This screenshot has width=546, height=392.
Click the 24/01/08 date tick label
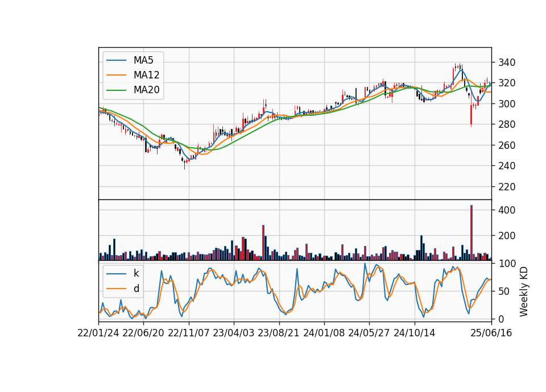pyautogui.click(x=324, y=333)
